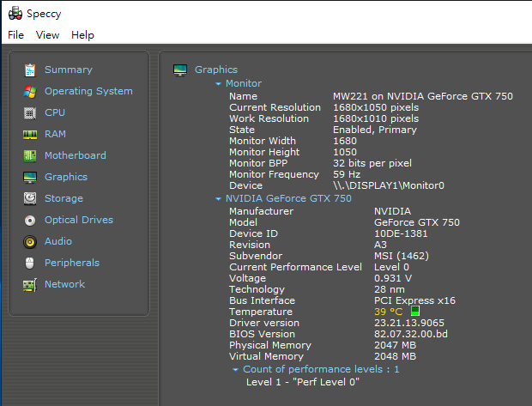Open the Storage section

pos(63,198)
